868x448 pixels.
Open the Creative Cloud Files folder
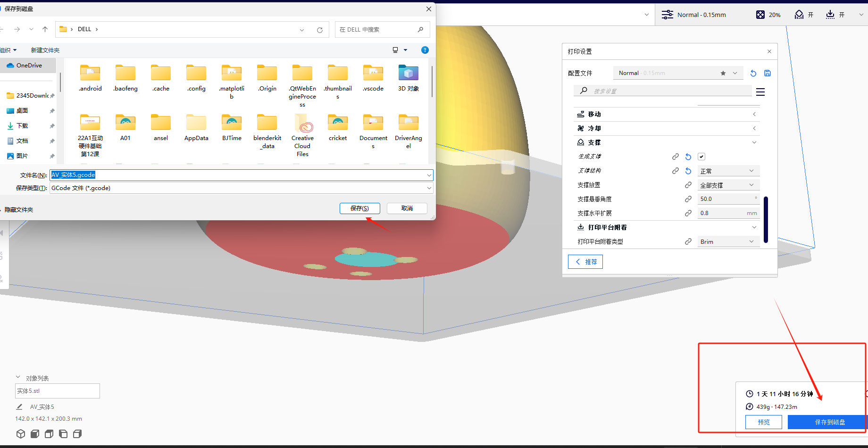(x=302, y=135)
